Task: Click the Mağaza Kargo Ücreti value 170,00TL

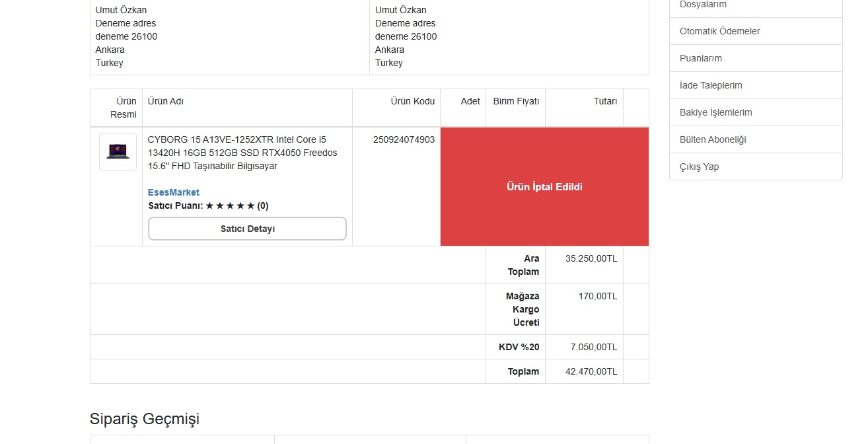Action: [597, 296]
